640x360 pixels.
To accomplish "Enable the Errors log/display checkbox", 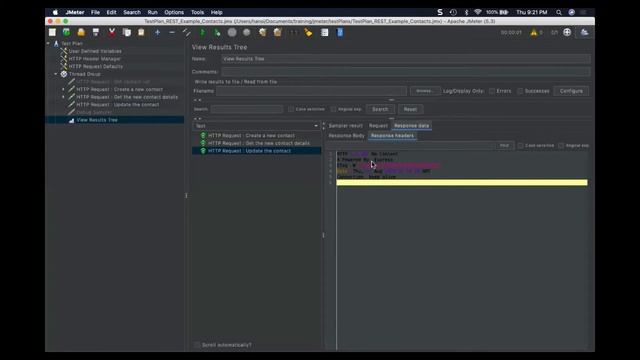I will pos(492,91).
